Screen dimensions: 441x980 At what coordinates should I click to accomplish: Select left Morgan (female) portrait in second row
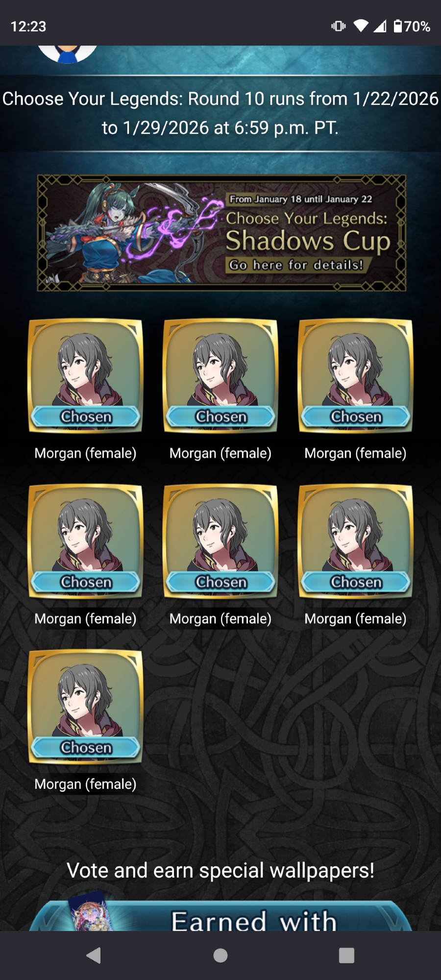(86, 541)
